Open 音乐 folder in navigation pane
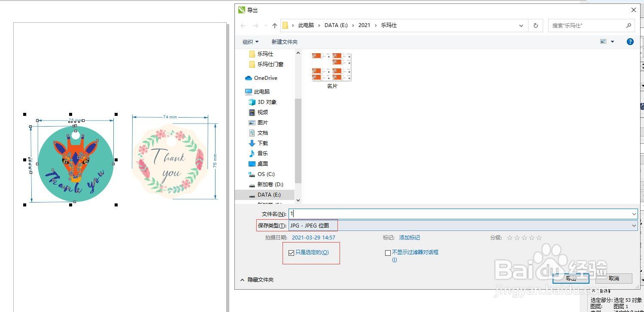 click(x=258, y=154)
